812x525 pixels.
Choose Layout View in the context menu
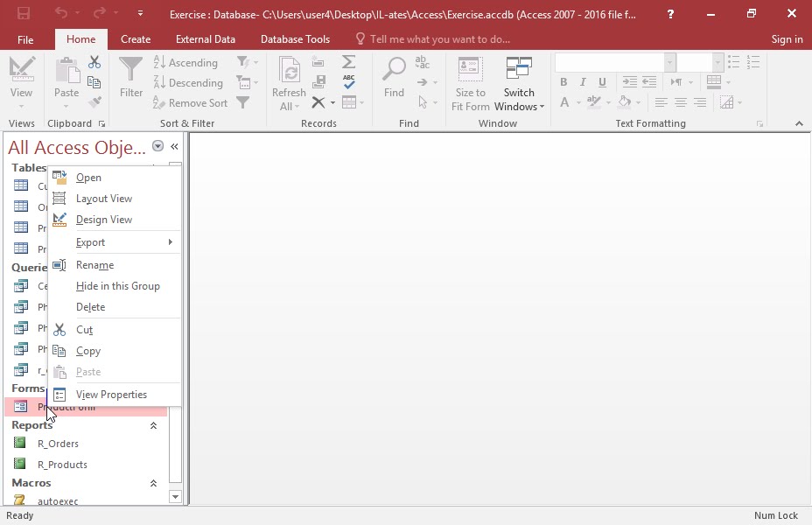tap(115, 199)
